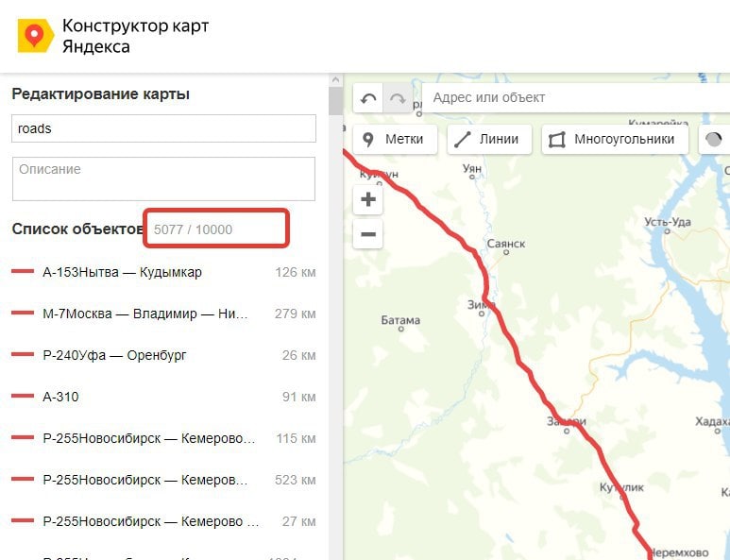Zoom out of the map

(x=367, y=233)
